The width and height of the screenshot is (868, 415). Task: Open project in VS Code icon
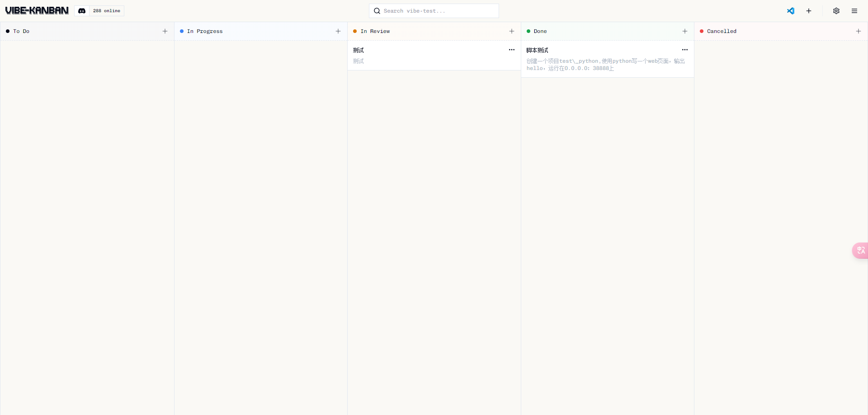(x=790, y=11)
